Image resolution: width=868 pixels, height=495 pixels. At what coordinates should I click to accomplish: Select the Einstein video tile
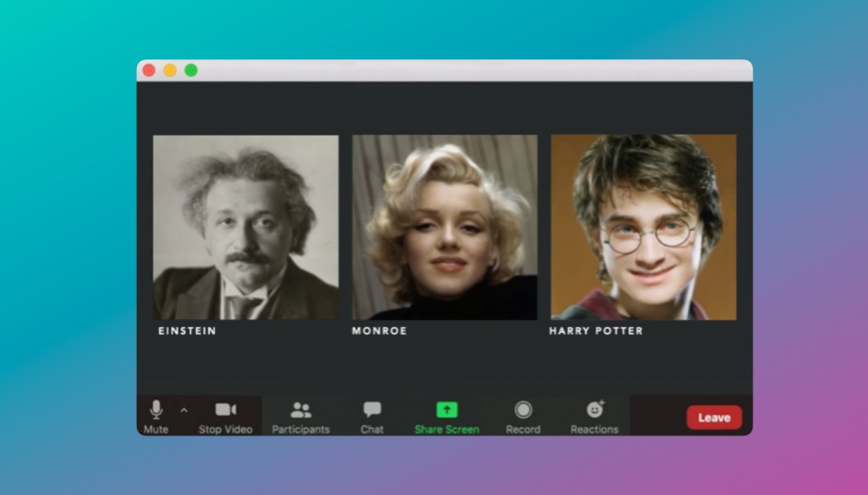coord(245,227)
